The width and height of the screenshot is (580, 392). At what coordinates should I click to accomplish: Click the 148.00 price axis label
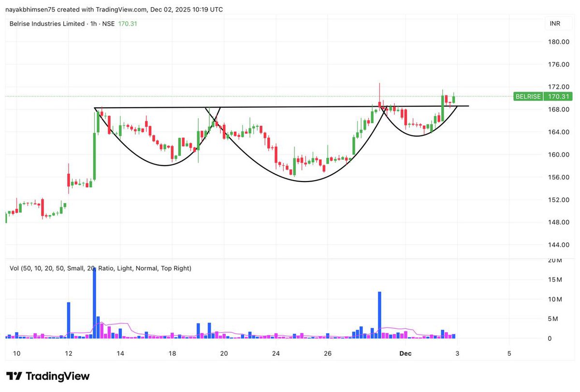[x=558, y=222]
